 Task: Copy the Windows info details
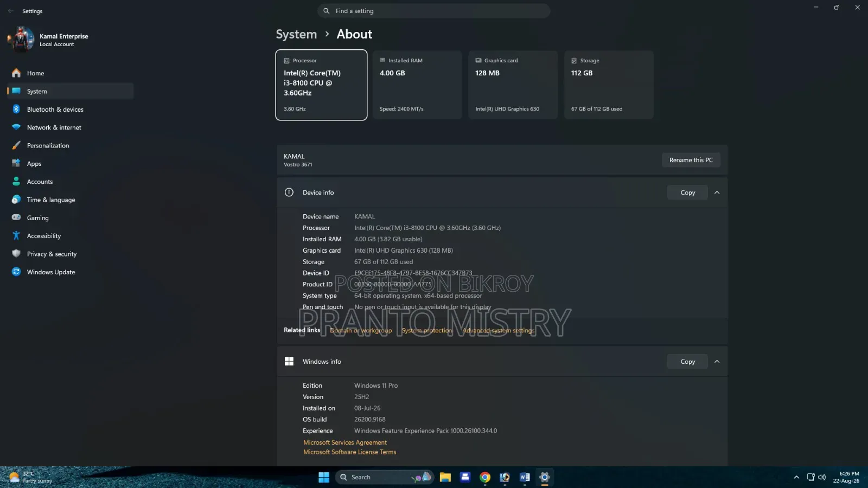tap(688, 362)
